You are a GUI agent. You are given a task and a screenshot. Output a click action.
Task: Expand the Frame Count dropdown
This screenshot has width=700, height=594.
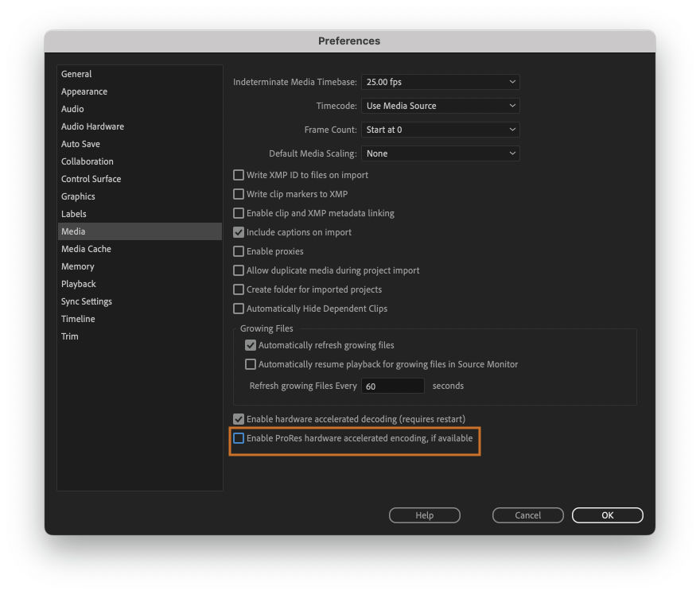441,130
